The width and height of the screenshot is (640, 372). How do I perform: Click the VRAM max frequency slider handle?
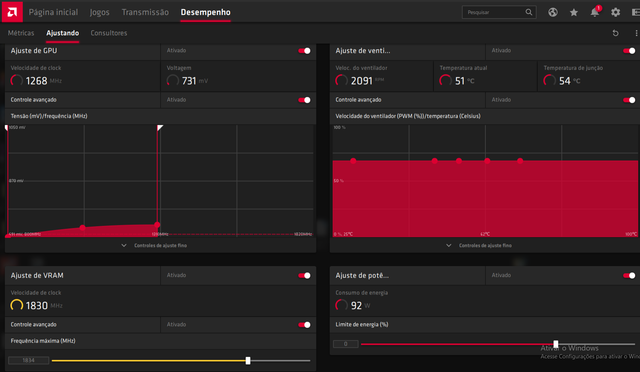pos(248,361)
